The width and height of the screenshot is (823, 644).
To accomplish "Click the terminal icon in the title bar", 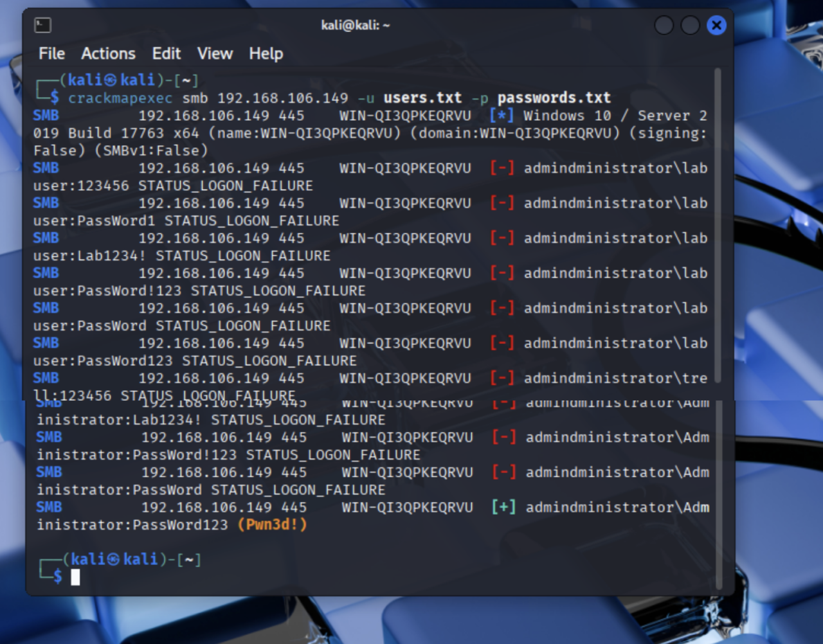I will [x=43, y=25].
